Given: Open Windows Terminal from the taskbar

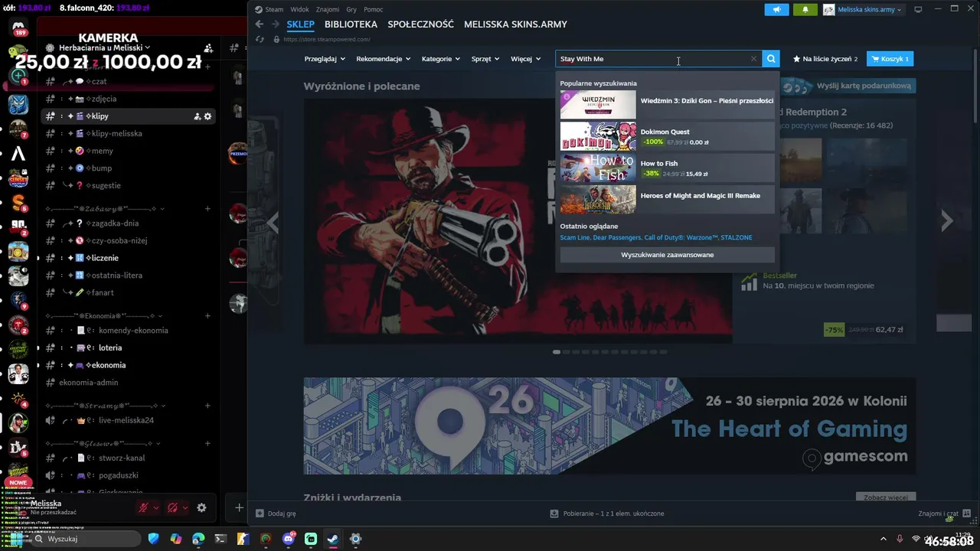Looking at the screenshot, I should [220, 539].
